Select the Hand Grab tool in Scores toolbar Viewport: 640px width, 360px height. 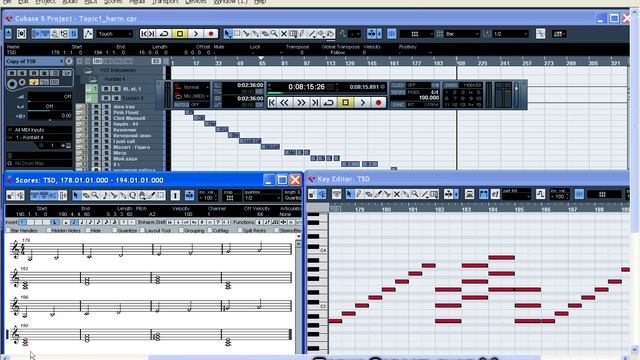tap(142, 196)
